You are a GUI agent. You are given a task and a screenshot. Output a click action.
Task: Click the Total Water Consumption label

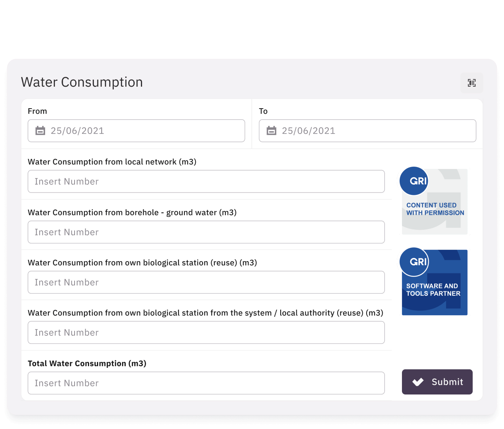87,363
